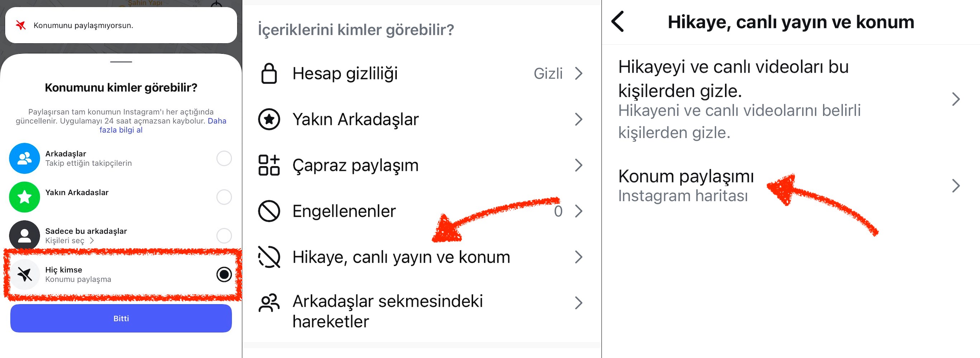The width and height of the screenshot is (980, 358).
Task: Select the Yakın Arkadaşlar radio option
Action: pos(224,197)
